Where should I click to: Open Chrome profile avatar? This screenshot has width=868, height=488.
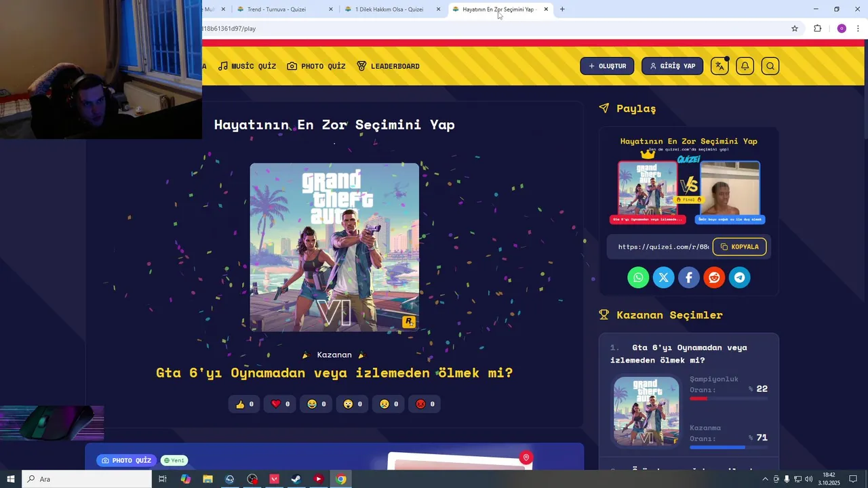[842, 28]
